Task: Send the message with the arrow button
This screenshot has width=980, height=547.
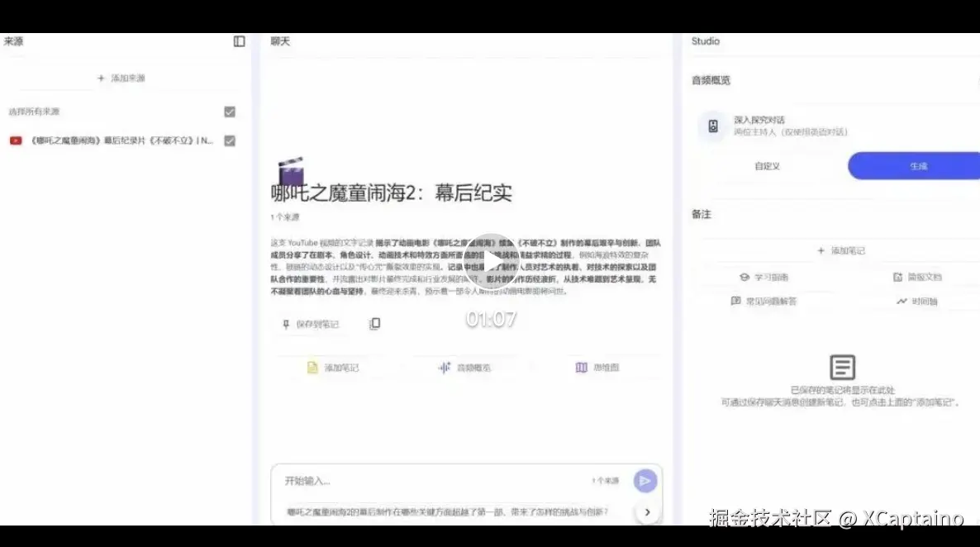Action: point(645,481)
